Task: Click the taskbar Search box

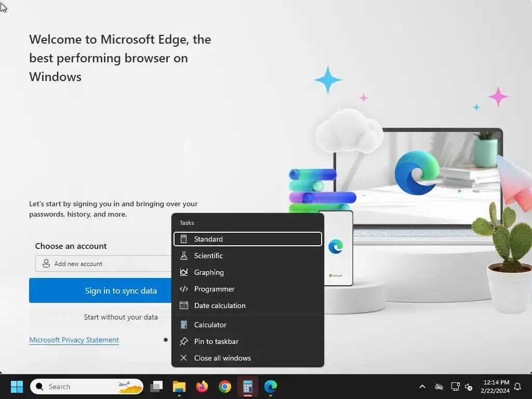Action: (x=87, y=387)
